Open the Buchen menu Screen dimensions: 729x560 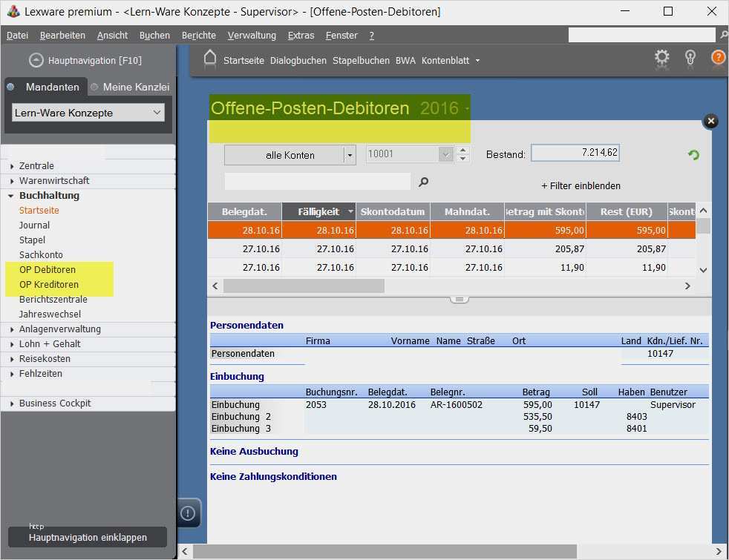pos(154,35)
